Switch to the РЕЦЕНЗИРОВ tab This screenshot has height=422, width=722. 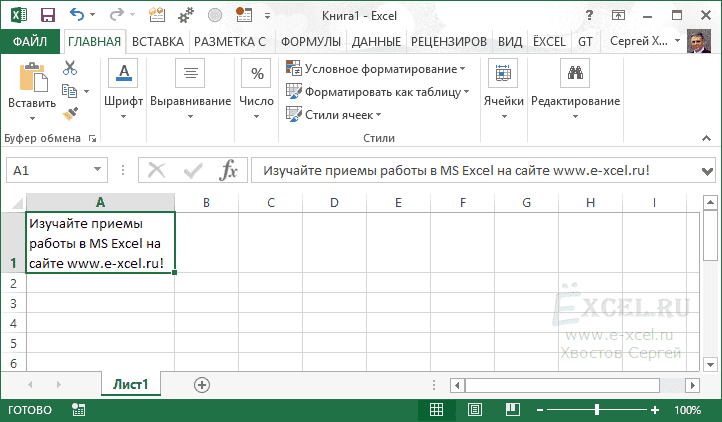[448, 41]
